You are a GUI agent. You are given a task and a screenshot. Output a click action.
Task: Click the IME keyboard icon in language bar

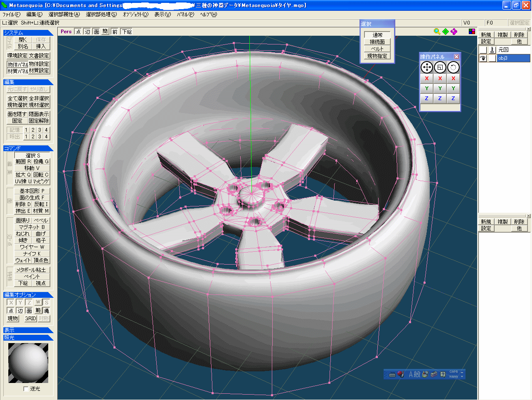pos(392,374)
